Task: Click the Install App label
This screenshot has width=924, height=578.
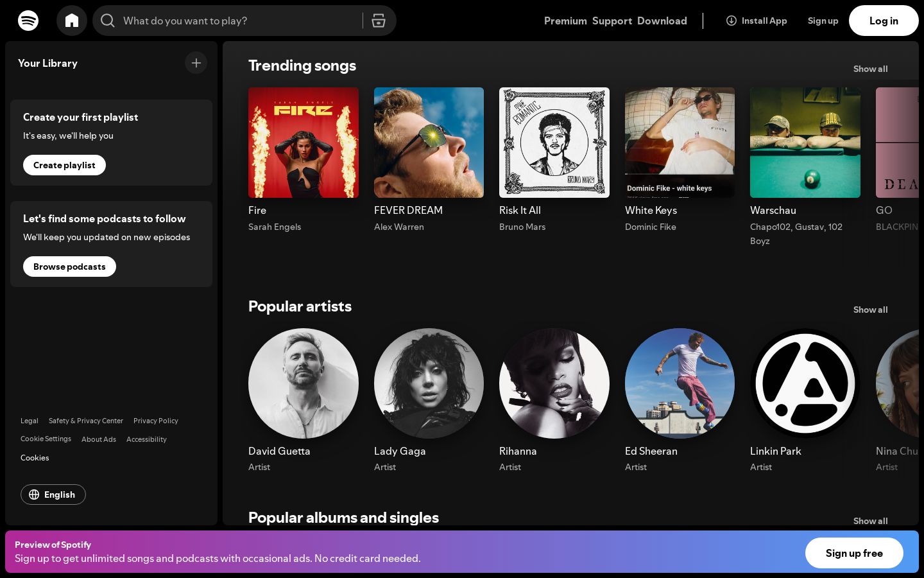Action: [x=764, y=21]
